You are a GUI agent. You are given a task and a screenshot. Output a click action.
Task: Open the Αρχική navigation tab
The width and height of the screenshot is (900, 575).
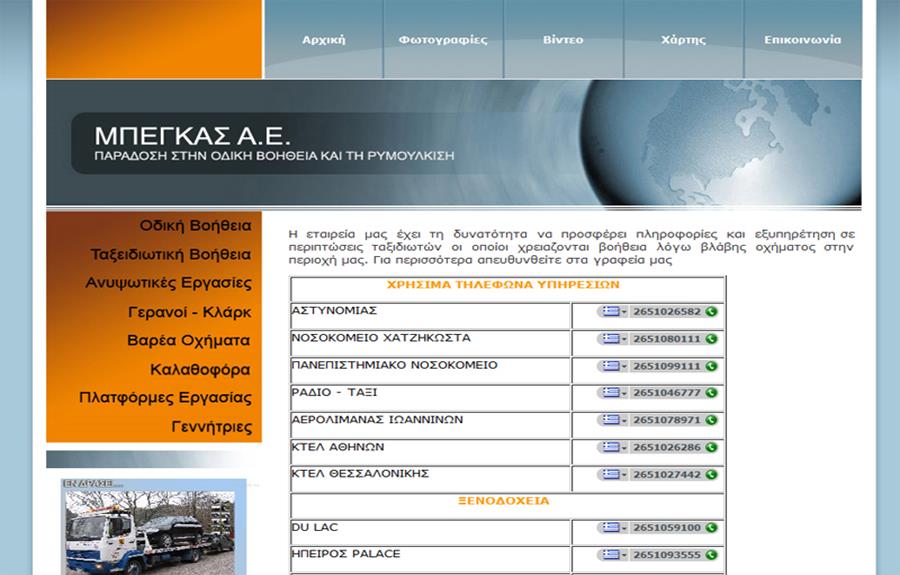(324, 40)
